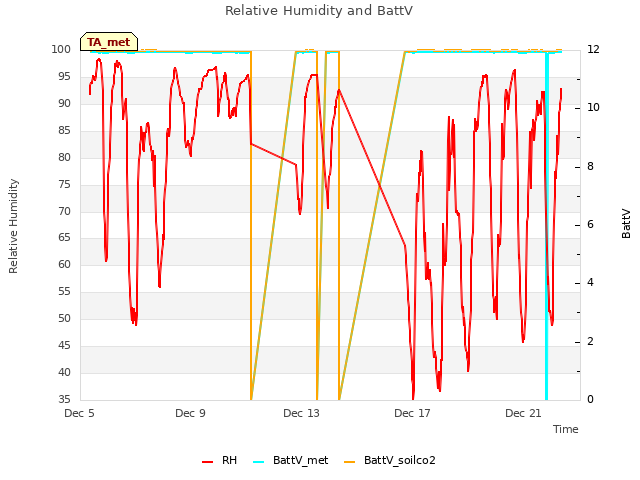Click the Dec 17 x-axis tick label

point(412,413)
